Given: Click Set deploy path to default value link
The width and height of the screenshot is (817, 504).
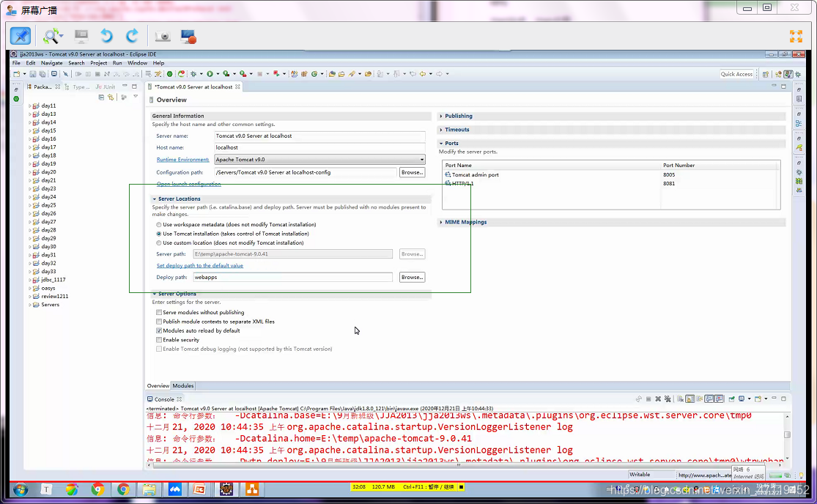Looking at the screenshot, I should tap(199, 265).
